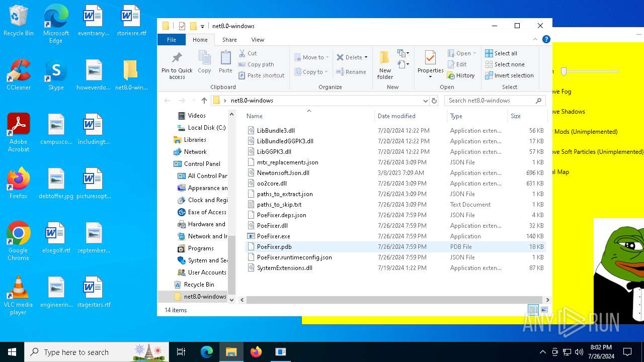This screenshot has width=644, height=362.
Task: Open the Recycle Bin desktop icon
Action: (x=18, y=21)
